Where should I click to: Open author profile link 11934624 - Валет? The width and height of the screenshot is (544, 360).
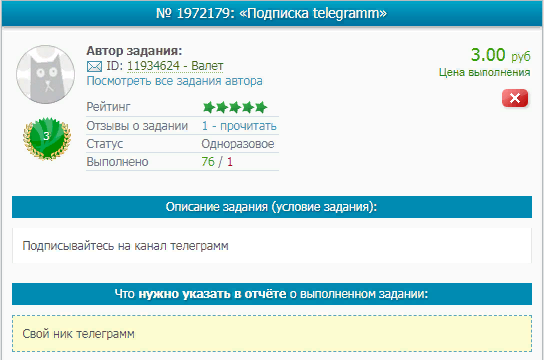coord(175,66)
